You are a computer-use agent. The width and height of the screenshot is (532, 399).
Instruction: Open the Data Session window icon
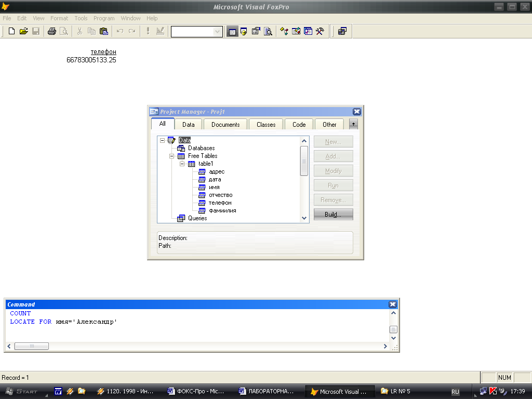pos(244,32)
